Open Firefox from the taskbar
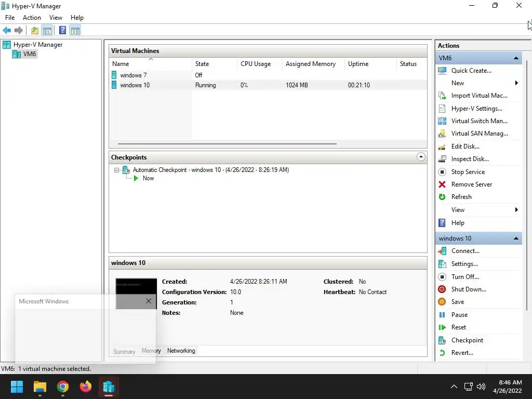 click(86, 387)
